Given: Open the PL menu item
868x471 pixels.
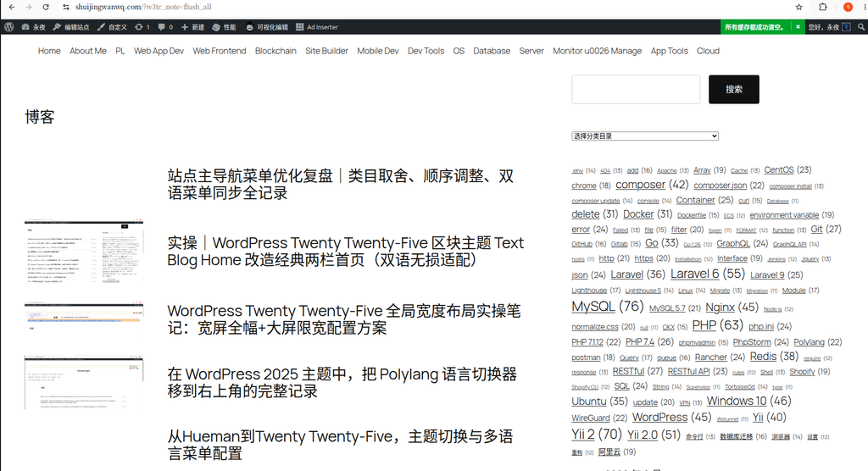Looking at the screenshot, I should click(120, 51).
